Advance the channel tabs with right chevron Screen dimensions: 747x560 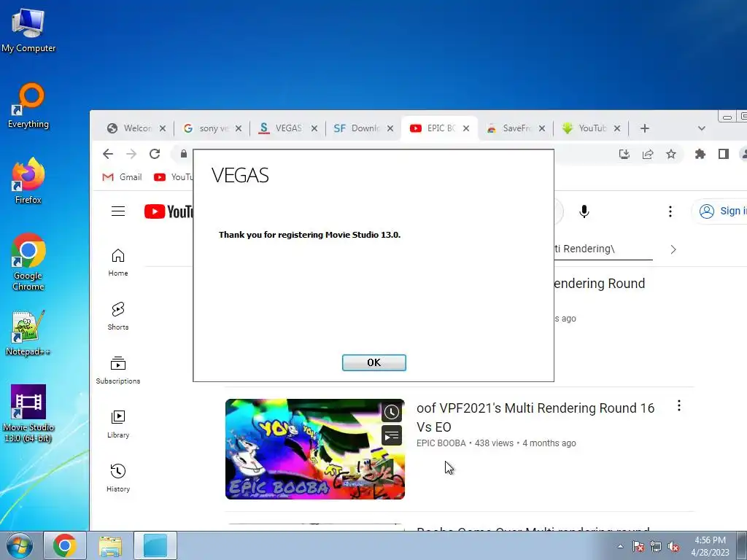673,249
